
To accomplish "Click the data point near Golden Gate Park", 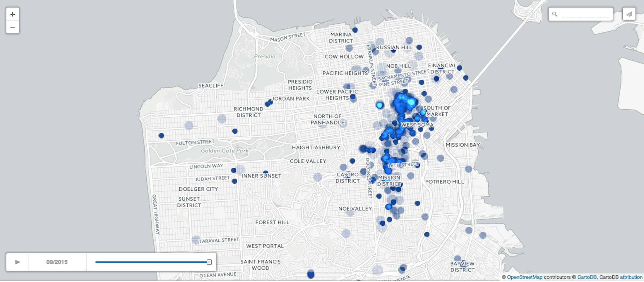I will coord(234,131).
